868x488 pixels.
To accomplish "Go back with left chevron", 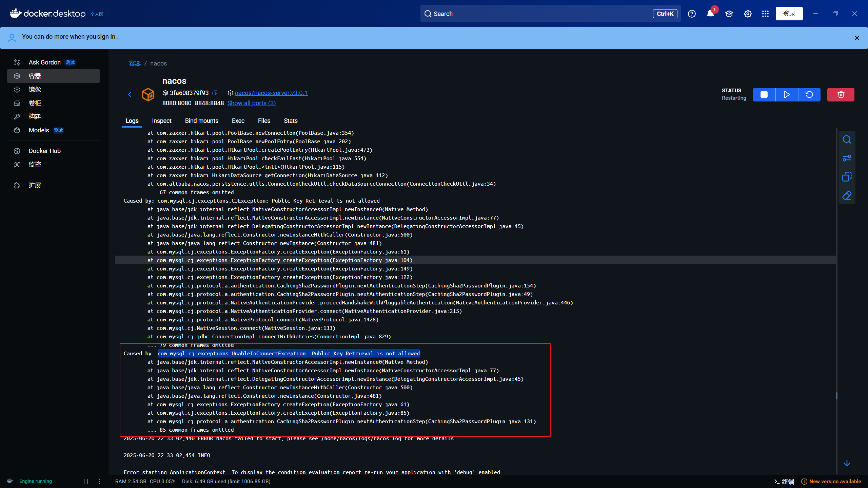I will click(130, 95).
